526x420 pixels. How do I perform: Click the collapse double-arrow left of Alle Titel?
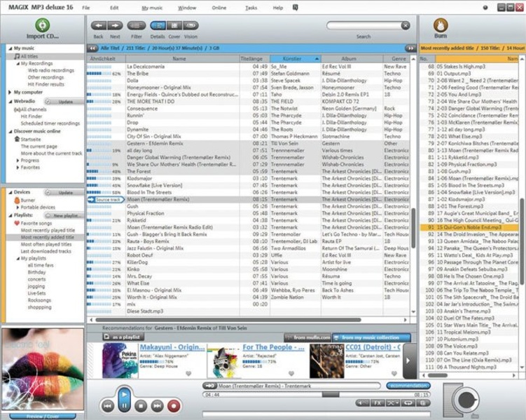[x=92, y=48]
